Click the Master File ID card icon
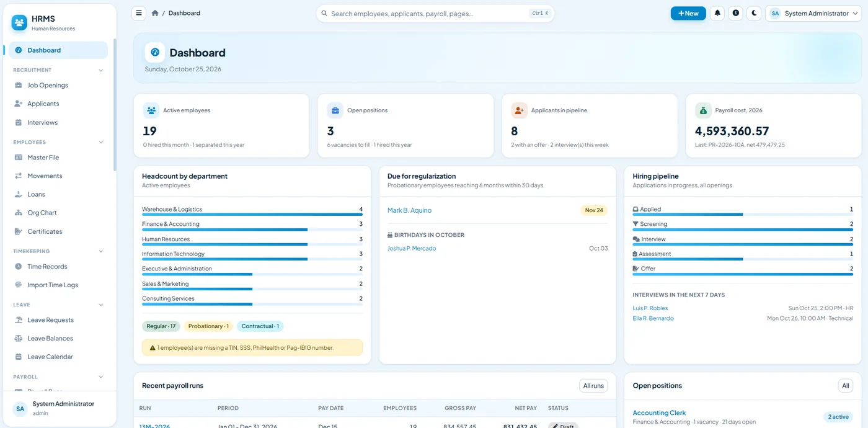 click(19, 158)
